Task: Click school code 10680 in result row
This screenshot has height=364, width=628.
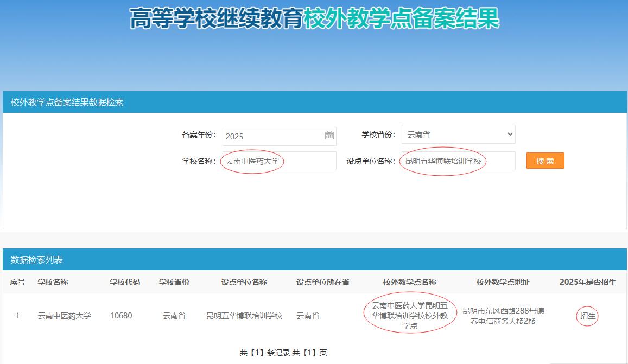Action: click(x=120, y=316)
